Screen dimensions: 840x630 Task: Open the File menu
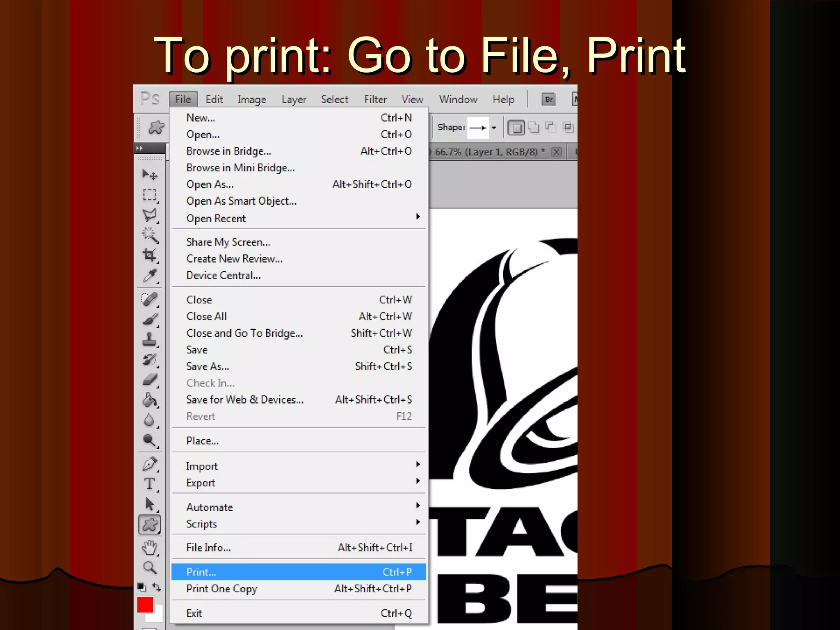click(x=183, y=99)
